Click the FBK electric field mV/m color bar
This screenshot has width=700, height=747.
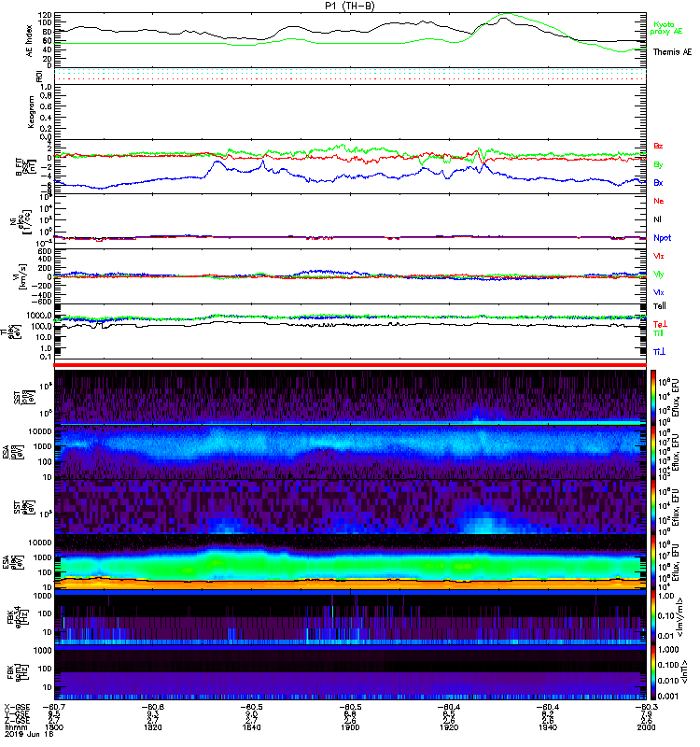pos(652,617)
